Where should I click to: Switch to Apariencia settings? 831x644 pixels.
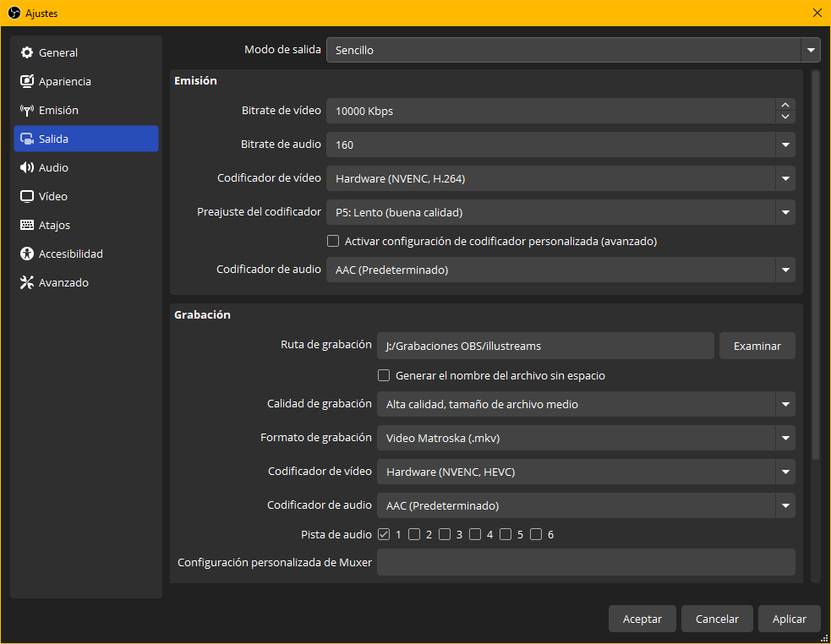click(x=86, y=81)
